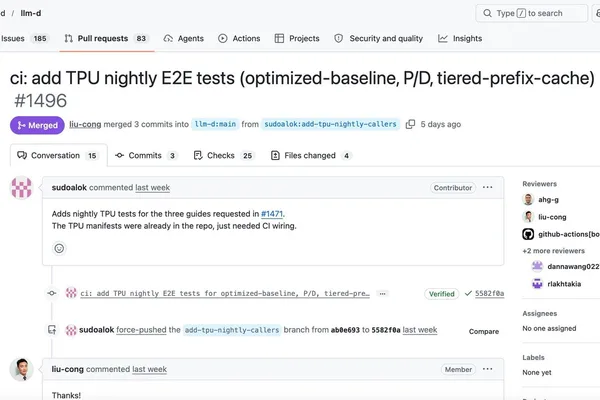Open the llm-d:main base branch link
The image size is (600, 400).
tap(215, 124)
